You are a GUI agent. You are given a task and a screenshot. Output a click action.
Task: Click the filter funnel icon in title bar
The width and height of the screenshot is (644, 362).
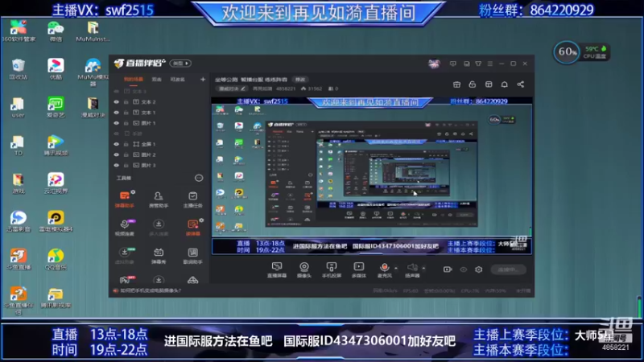pyautogui.click(x=478, y=64)
